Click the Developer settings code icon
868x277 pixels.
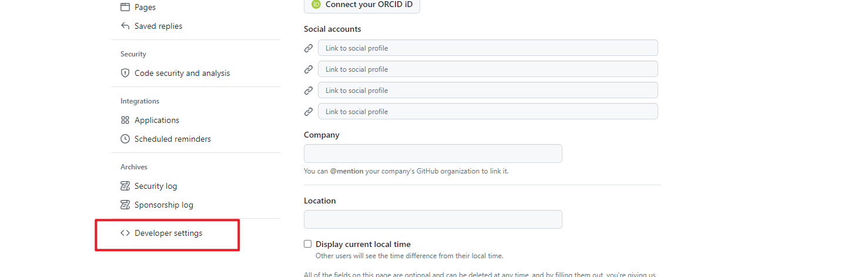click(125, 233)
